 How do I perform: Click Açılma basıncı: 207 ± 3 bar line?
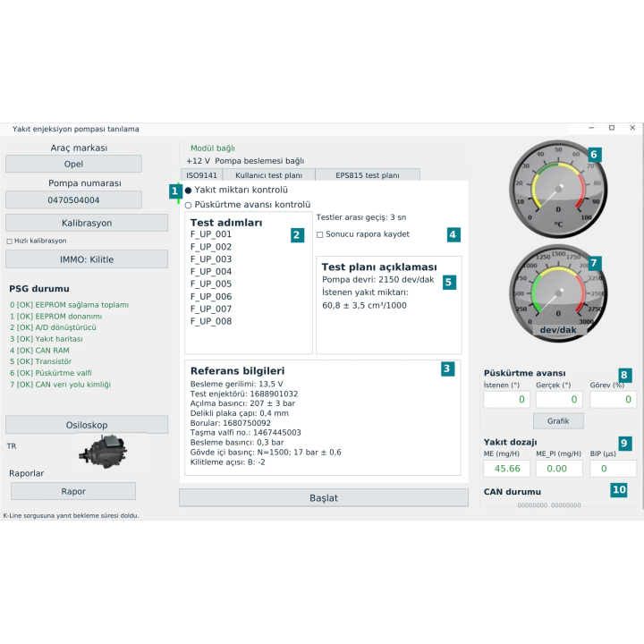(x=242, y=403)
